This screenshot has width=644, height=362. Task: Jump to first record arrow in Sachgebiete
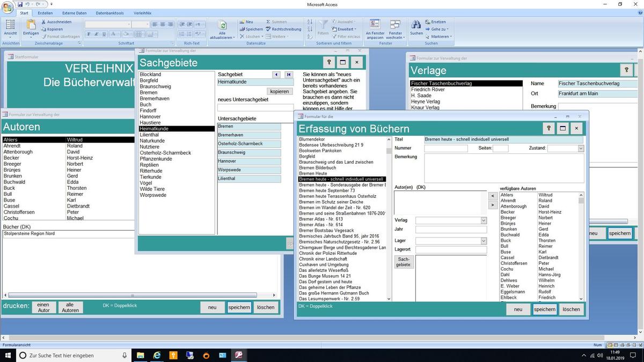[288, 75]
